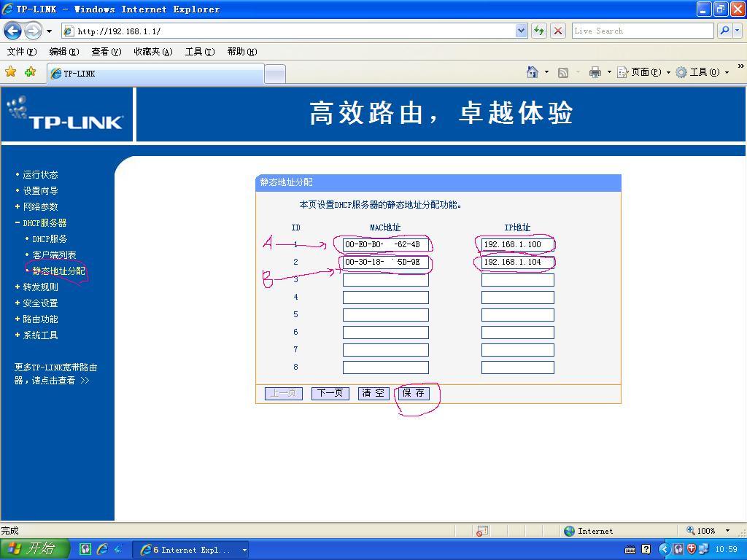
Task: Open Favorites Center star icon
Action: [x=10, y=72]
